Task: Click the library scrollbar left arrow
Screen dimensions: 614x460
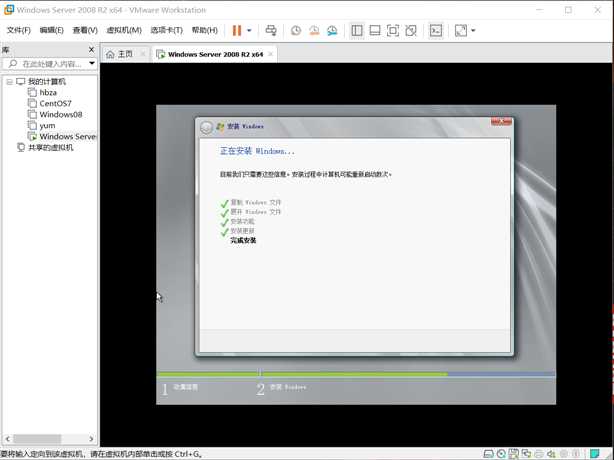Action: (7, 438)
